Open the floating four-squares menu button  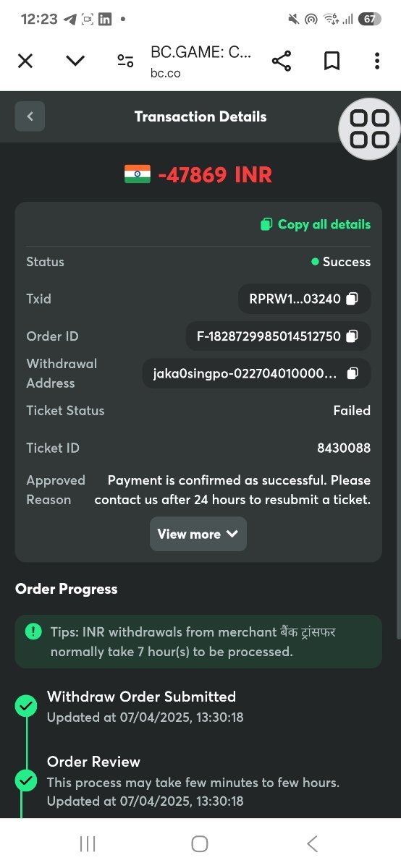pyautogui.click(x=369, y=129)
